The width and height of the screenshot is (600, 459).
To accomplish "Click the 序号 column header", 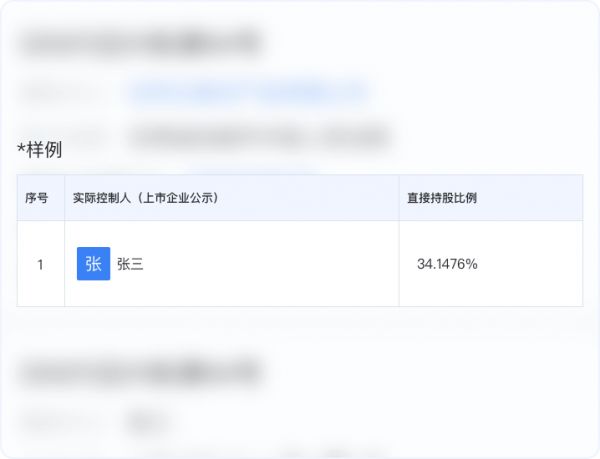I will 37,198.
